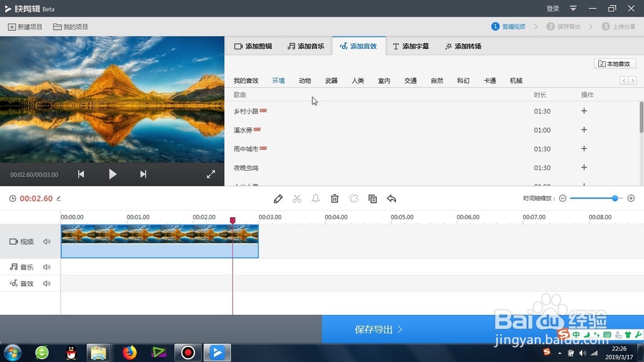Add 夜晚虫鸣 sound effect
644x362 pixels.
[x=584, y=167]
